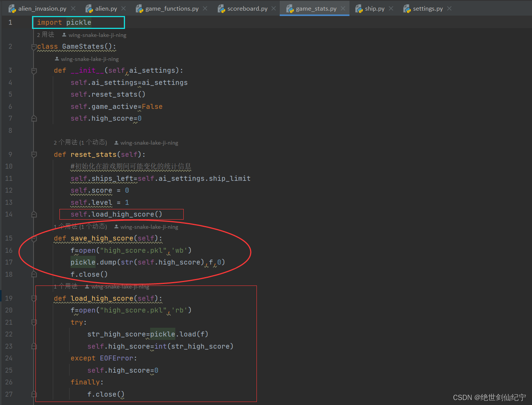Click 'self.game_active=False' line
This screenshot has height=405, width=532.
point(117,107)
